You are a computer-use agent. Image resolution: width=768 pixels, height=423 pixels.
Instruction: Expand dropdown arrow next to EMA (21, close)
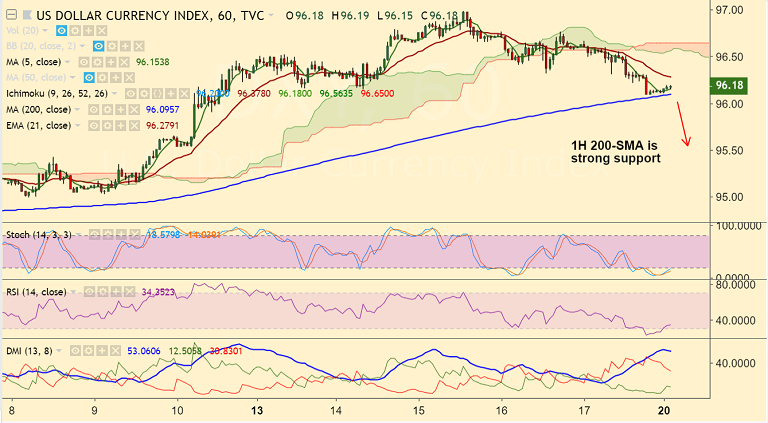click(77, 126)
